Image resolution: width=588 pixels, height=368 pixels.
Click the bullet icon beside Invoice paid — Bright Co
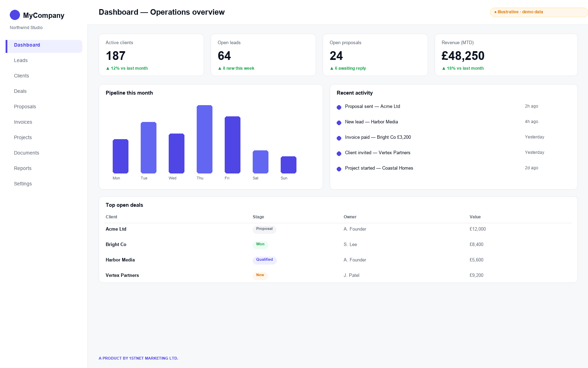339,138
